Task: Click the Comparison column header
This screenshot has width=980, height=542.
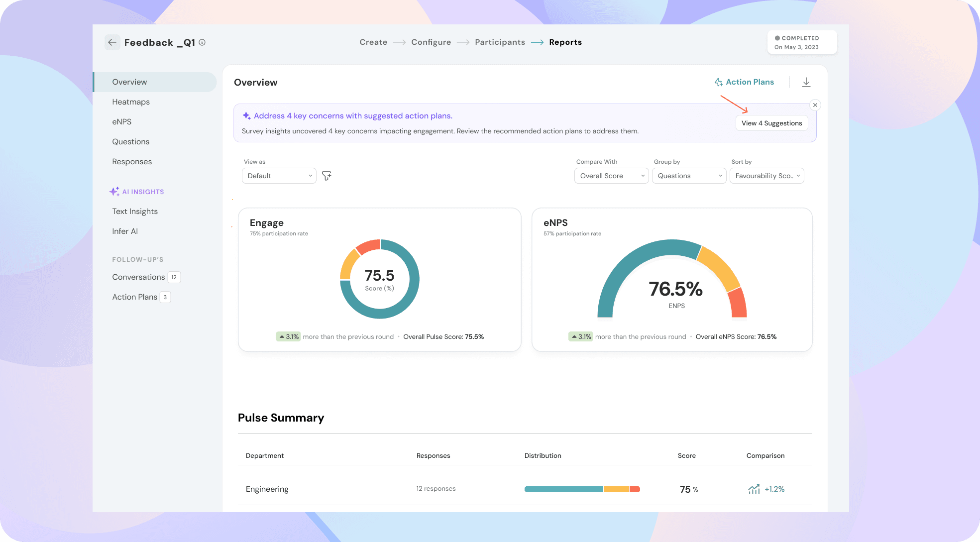Action: [765, 456]
